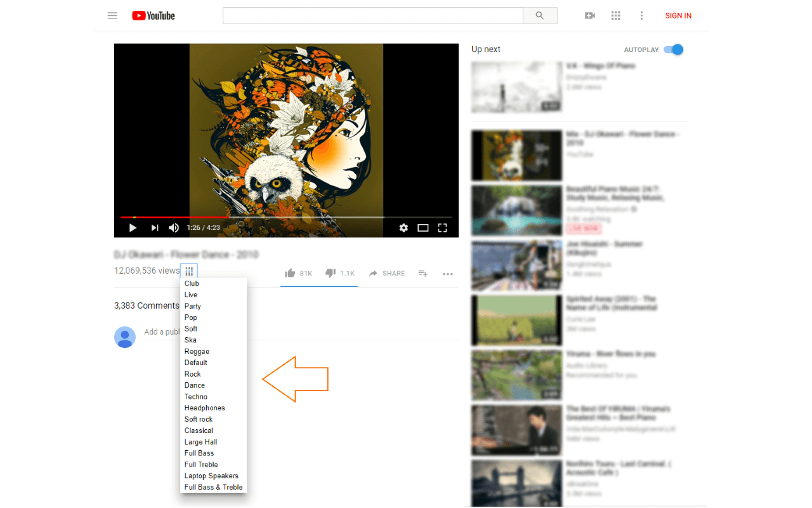Open the more actions ellipsis below video
This screenshot has height=508, width=812.
(448, 274)
